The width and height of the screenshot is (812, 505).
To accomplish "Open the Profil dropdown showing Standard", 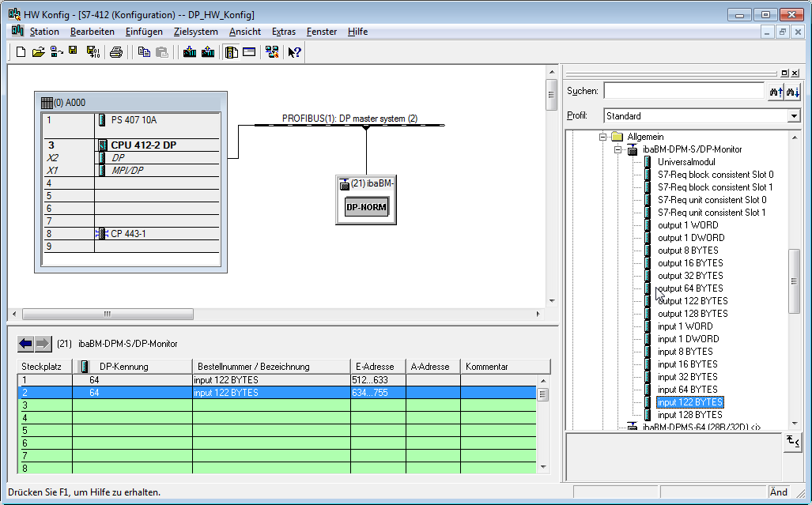I will point(794,116).
